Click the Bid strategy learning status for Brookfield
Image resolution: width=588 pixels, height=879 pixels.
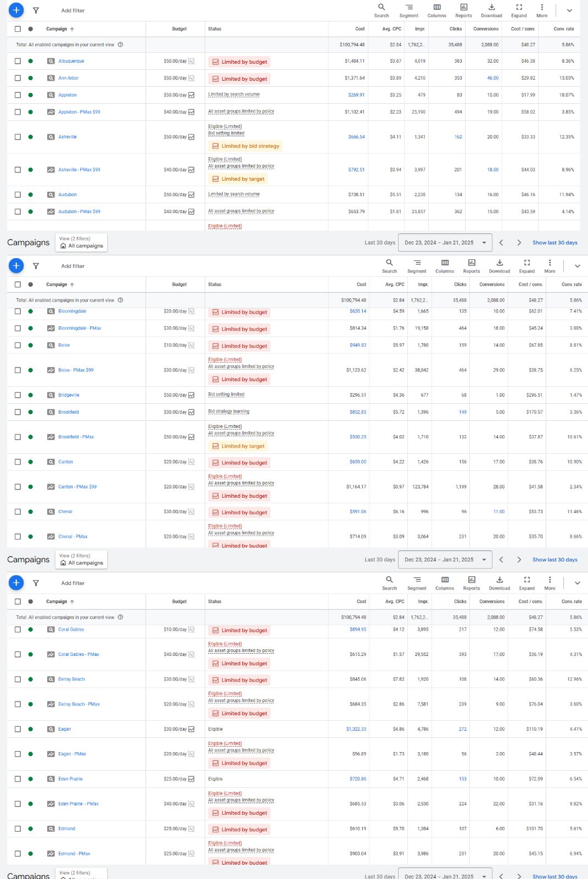pos(228,411)
